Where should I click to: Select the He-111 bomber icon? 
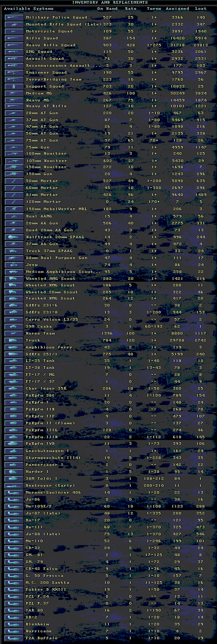pyautogui.click(x=14, y=527)
